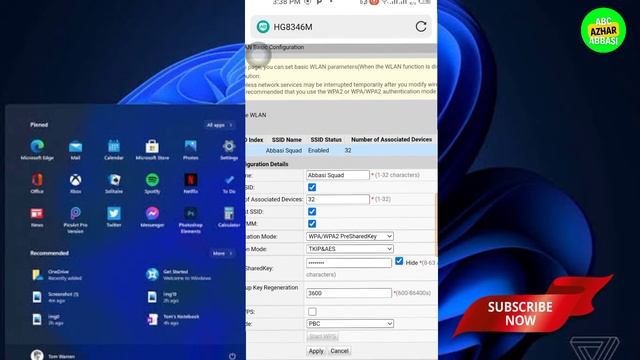The image size is (640, 360).
Task: Open Tom's Notebook recommended file
Action: tap(173, 319)
